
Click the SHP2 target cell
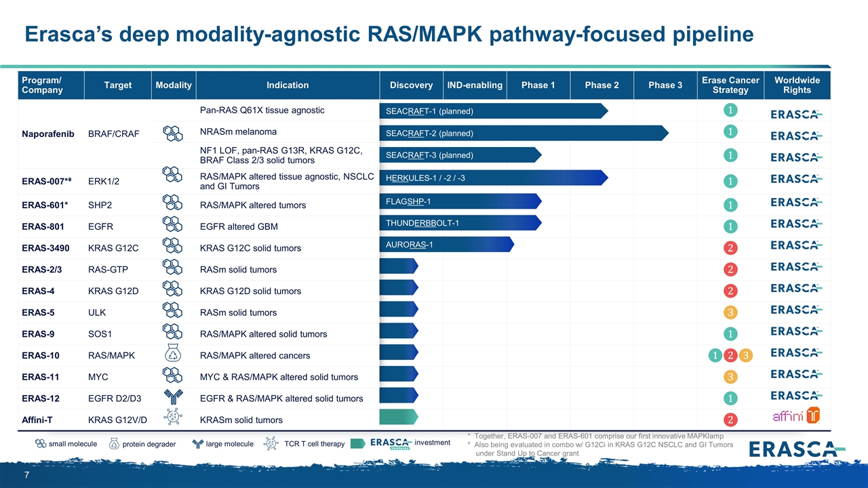pos(100,205)
